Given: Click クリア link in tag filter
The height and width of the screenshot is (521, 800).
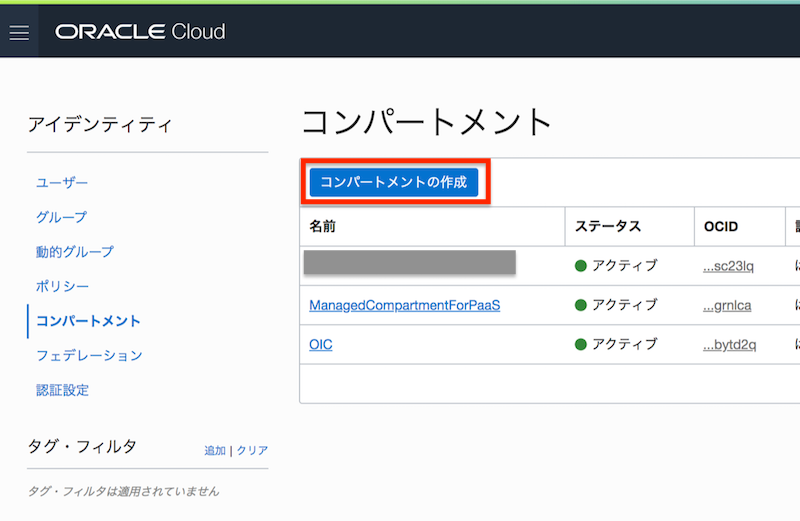Looking at the screenshot, I should pyautogui.click(x=252, y=451).
